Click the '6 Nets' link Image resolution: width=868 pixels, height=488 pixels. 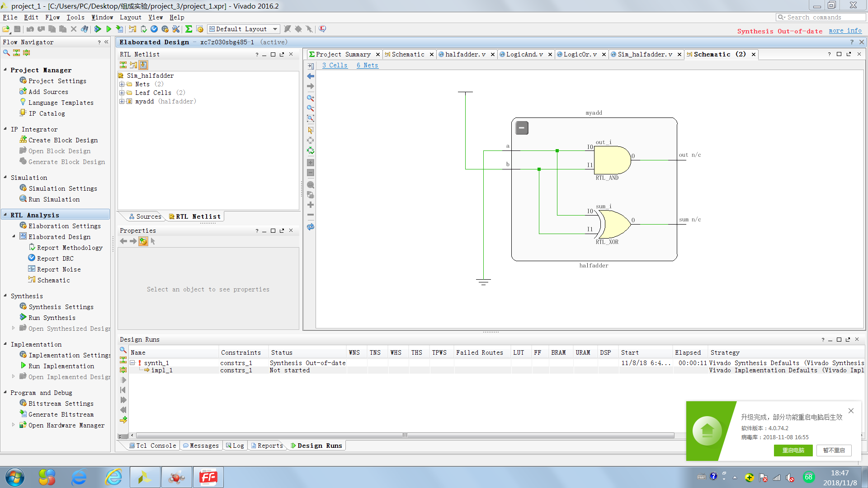[367, 65]
